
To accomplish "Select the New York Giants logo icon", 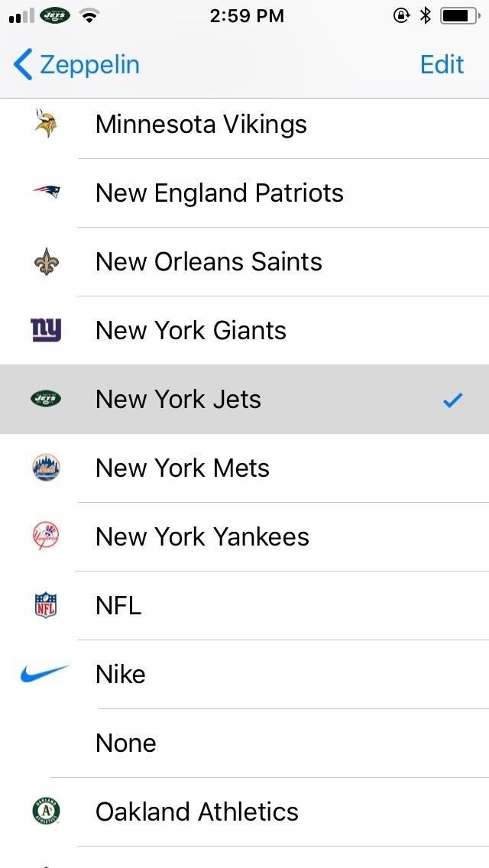I will pyautogui.click(x=46, y=330).
